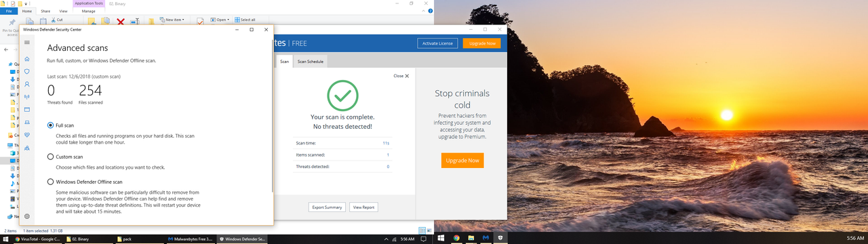Open App & browser control icon
The width and height of the screenshot is (868, 244).
click(x=27, y=109)
